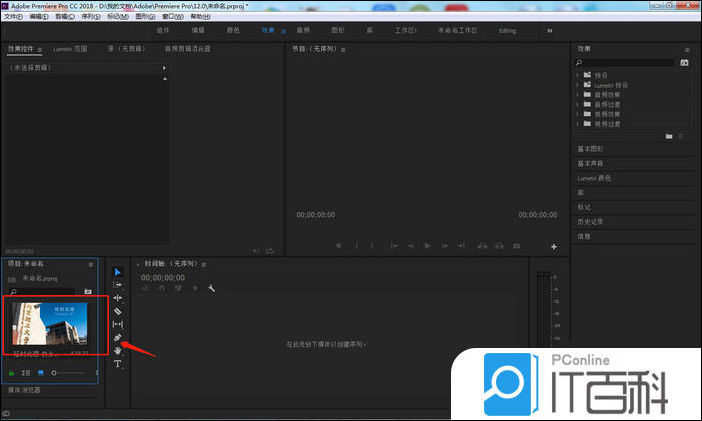Toggle project read-only lock icon
Image resolution: width=702 pixels, height=421 pixels.
pos(12,372)
